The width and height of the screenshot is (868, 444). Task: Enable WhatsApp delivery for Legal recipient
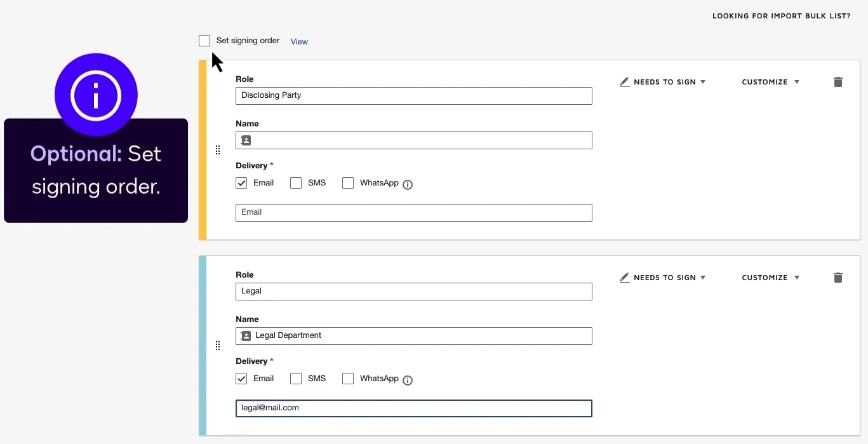[348, 379]
